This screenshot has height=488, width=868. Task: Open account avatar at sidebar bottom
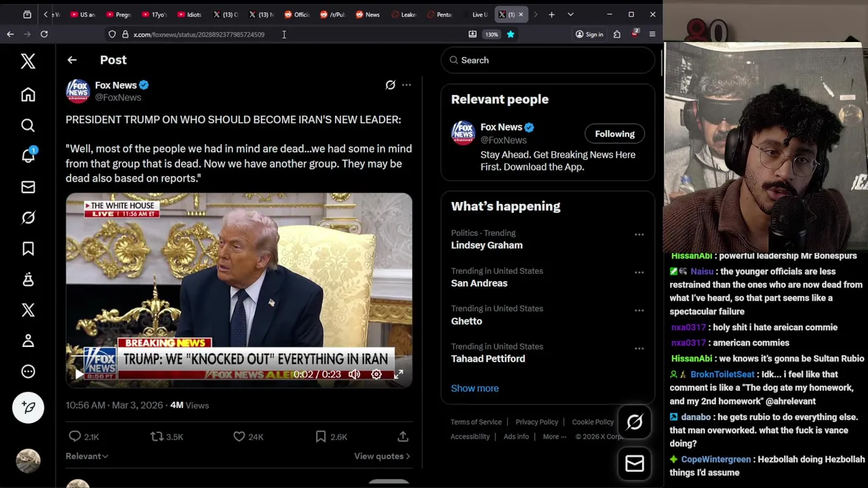pos(28,460)
